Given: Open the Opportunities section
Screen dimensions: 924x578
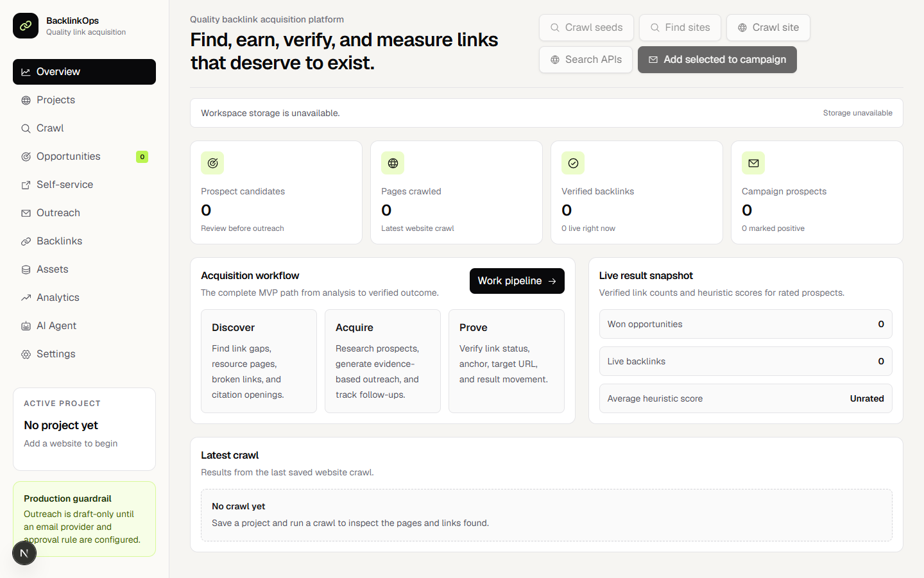Looking at the screenshot, I should point(84,157).
